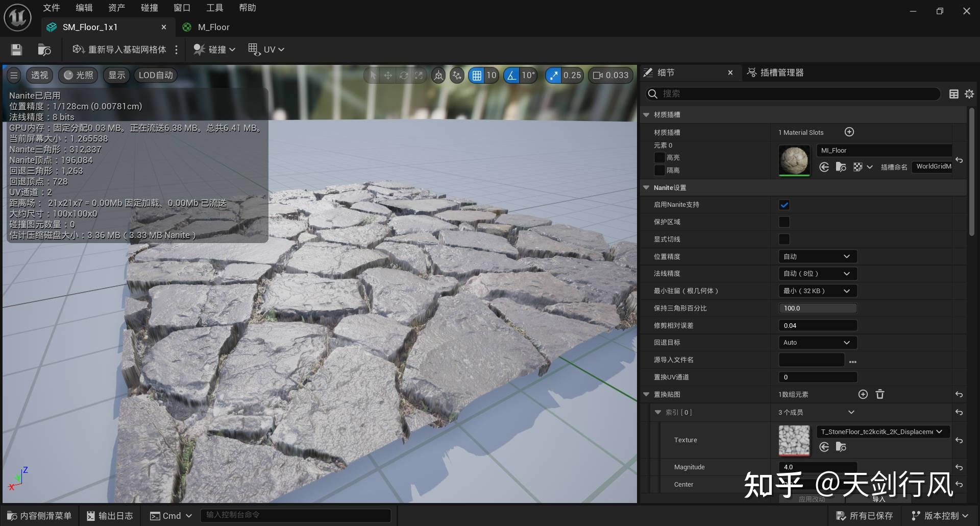Click the save asset floppy disk icon
Viewport: 980px width, 526px height.
(x=16, y=50)
